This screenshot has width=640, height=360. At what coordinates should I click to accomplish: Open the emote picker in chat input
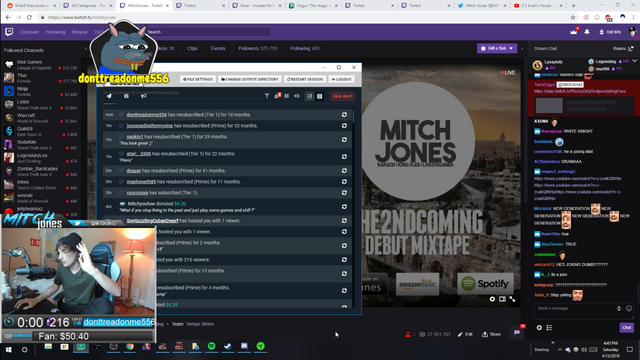(629, 308)
